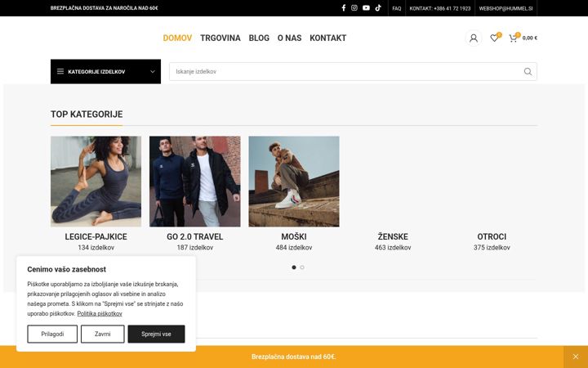Open the KONTAKT menu item

point(328,38)
